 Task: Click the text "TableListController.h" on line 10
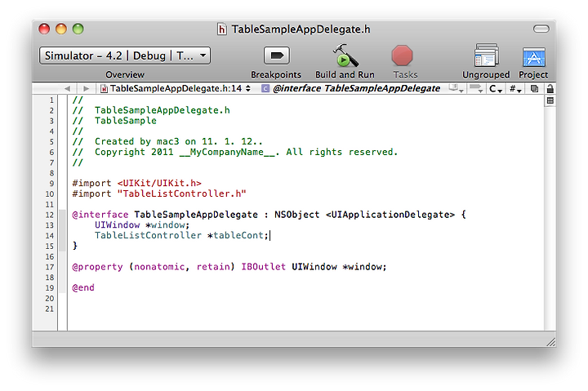[x=182, y=193]
